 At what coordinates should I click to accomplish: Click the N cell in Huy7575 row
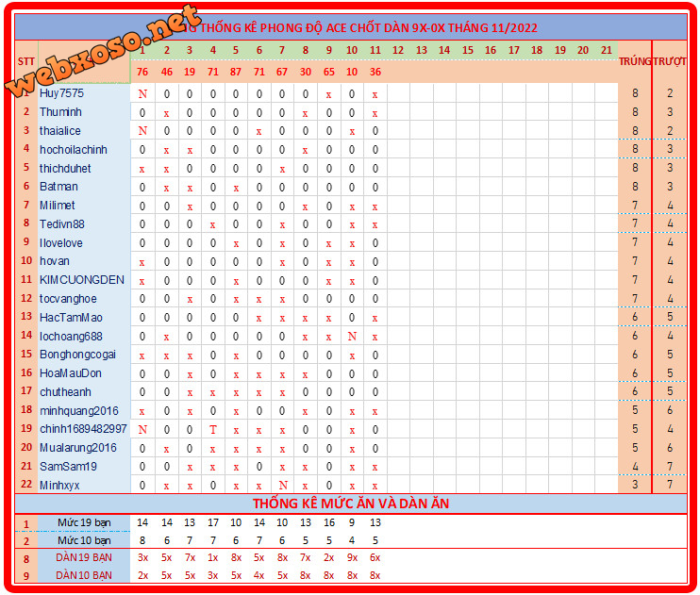142,93
